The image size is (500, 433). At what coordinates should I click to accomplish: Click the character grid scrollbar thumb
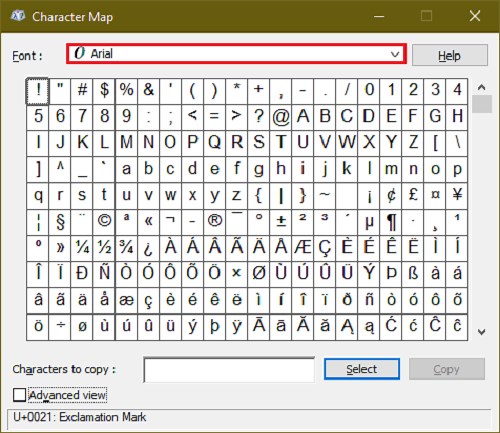point(482,104)
